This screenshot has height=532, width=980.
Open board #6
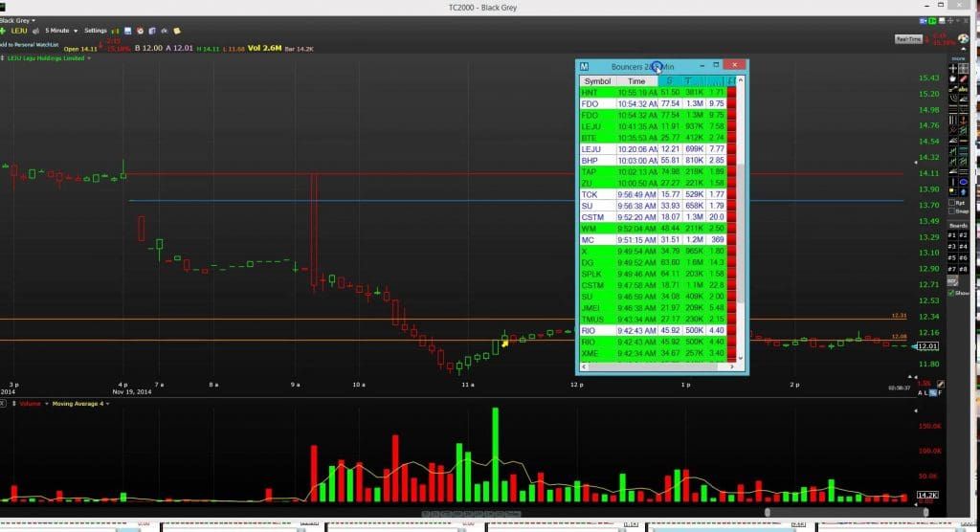(963, 257)
